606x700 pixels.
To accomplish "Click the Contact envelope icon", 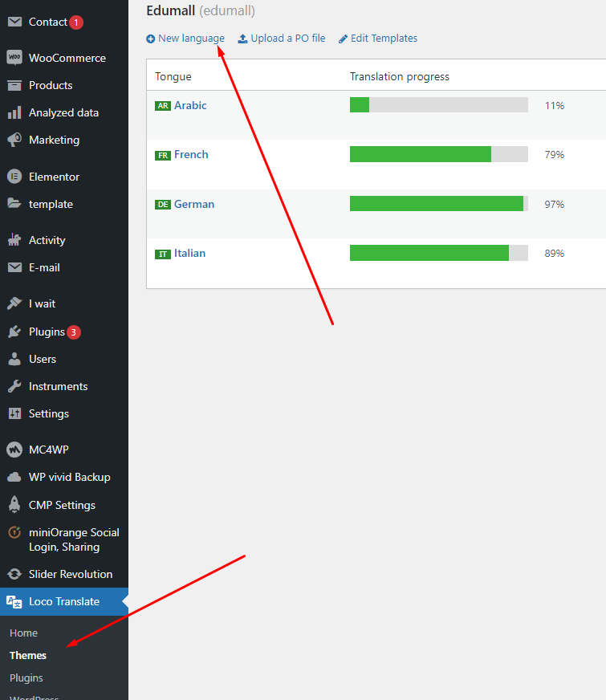I will (14, 22).
